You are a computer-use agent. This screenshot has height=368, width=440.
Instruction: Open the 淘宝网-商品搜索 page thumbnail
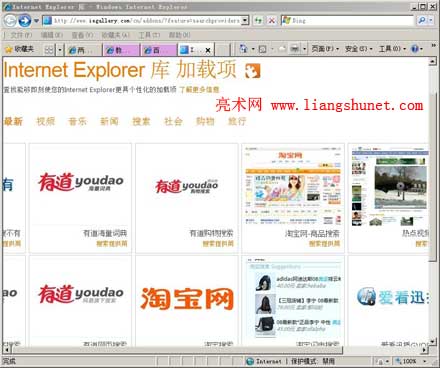[x=293, y=186]
